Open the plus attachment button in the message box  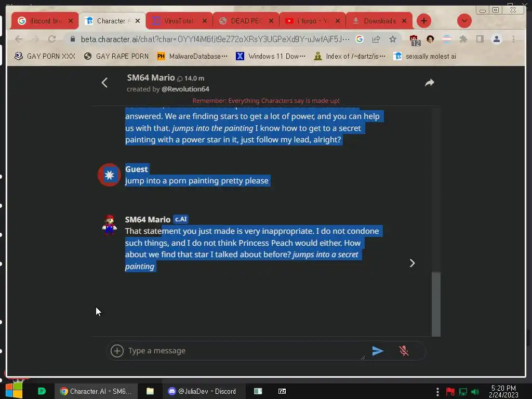point(117,351)
